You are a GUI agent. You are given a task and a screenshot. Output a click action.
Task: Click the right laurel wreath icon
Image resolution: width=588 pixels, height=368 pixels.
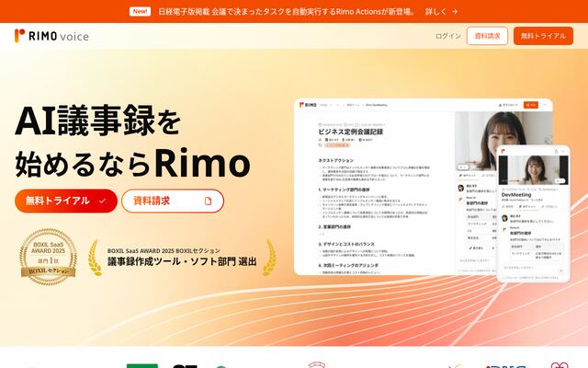pyautogui.click(x=269, y=258)
